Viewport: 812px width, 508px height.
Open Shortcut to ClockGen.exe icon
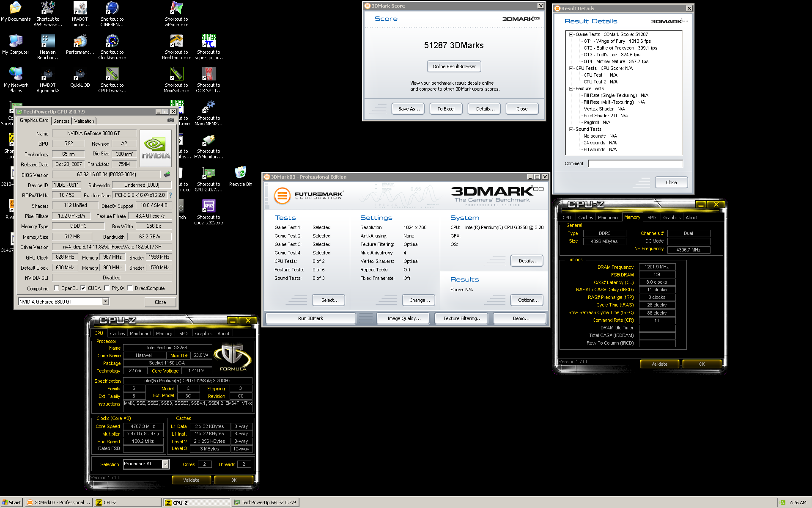[112, 47]
